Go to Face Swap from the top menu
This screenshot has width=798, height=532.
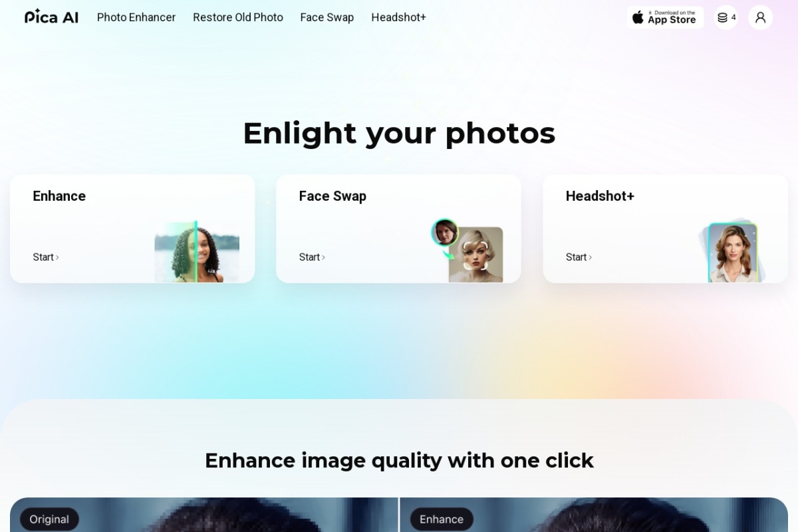[x=327, y=17]
